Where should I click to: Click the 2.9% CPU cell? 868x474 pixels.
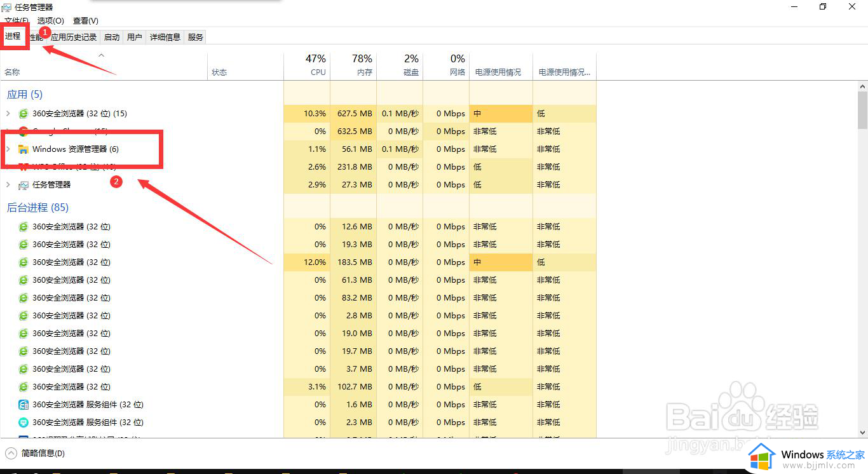tap(307, 185)
